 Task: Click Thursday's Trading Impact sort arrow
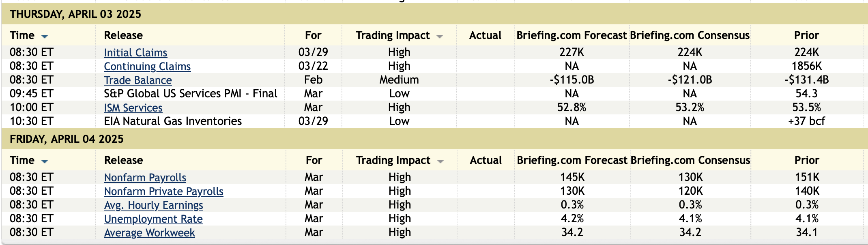click(439, 37)
